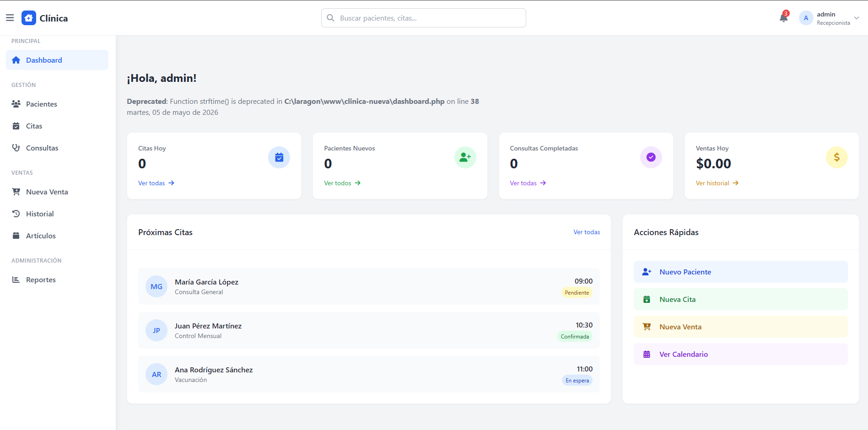Navigate to Consultas in the sidebar

pyautogui.click(x=57, y=148)
